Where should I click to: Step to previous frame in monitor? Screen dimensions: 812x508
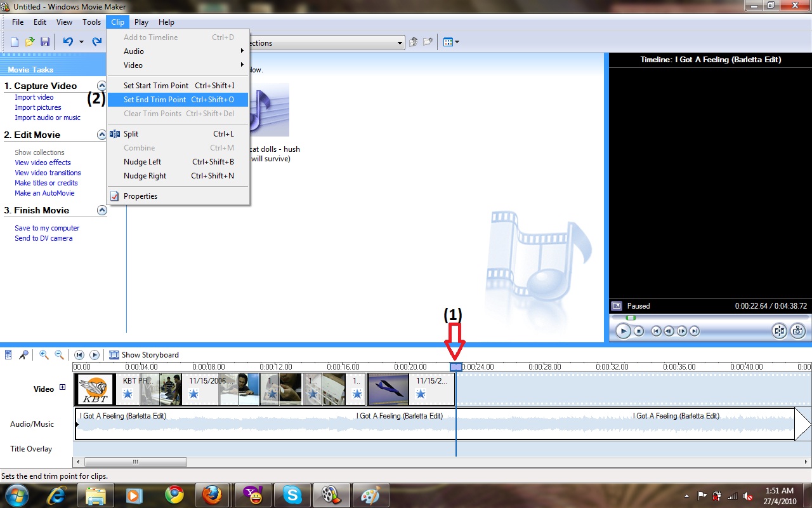point(669,331)
